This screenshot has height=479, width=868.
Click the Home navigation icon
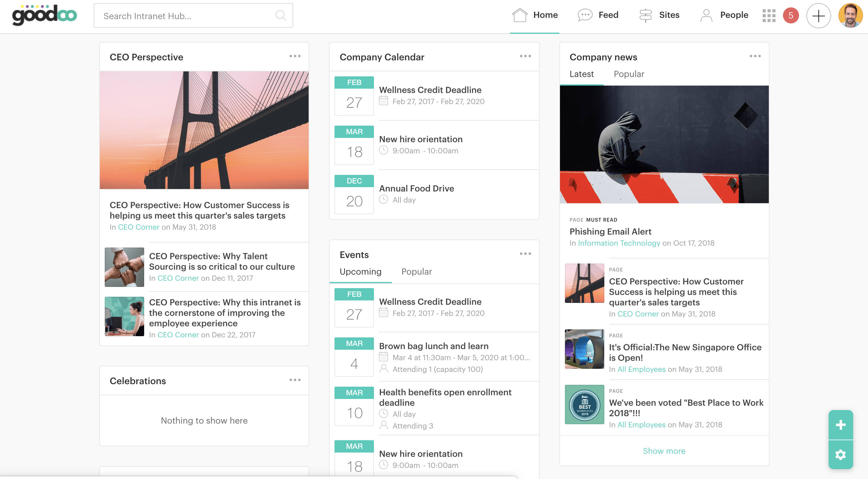click(520, 15)
